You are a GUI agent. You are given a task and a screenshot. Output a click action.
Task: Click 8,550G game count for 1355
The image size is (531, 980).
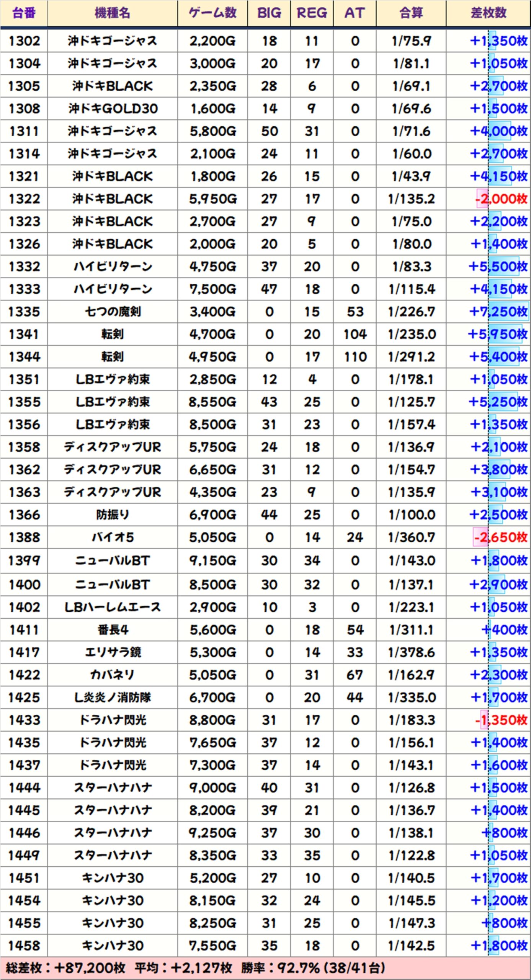(x=212, y=402)
